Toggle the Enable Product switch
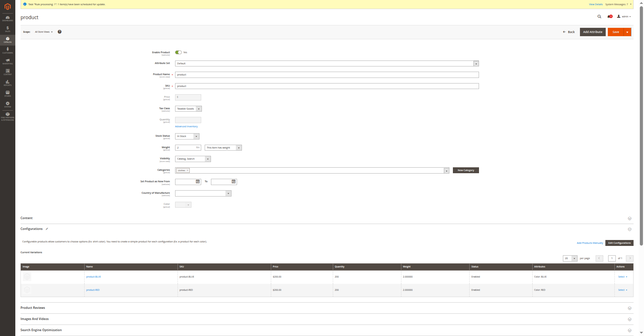This screenshot has width=644, height=336. 178,52
